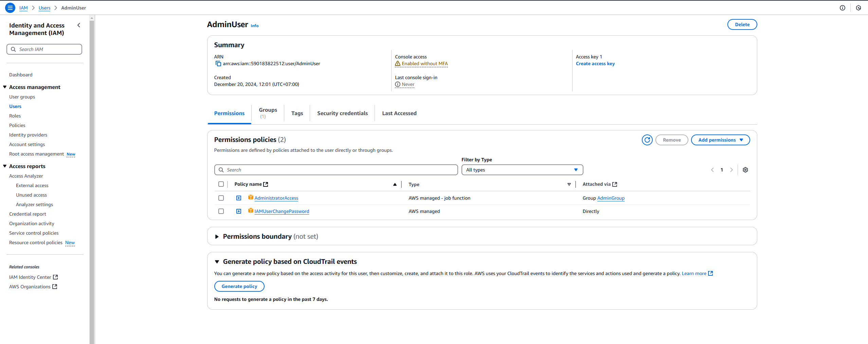Open table preferences gear icon
The width and height of the screenshot is (868, 344).
tap(745, 170)
